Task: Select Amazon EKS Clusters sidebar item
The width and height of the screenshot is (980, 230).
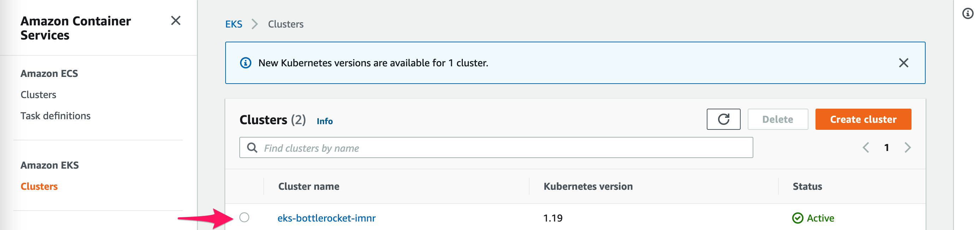Action: [x=39, y=186]
